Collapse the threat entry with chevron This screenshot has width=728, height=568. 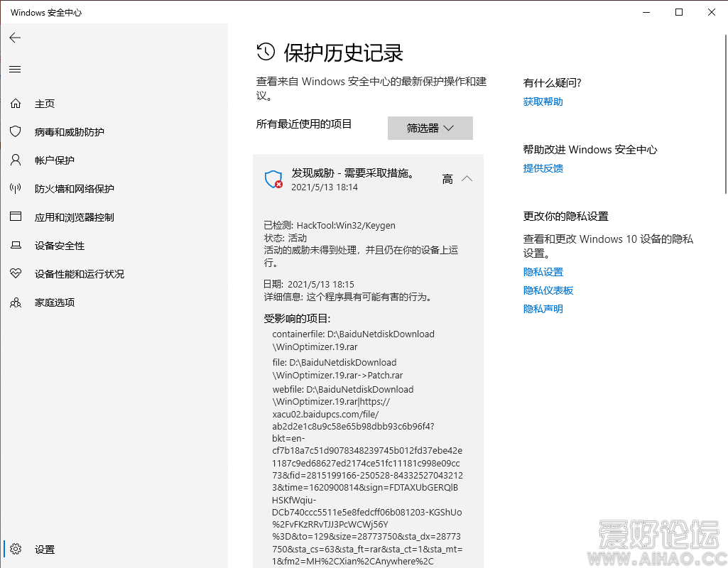click(x=467, y=179)
